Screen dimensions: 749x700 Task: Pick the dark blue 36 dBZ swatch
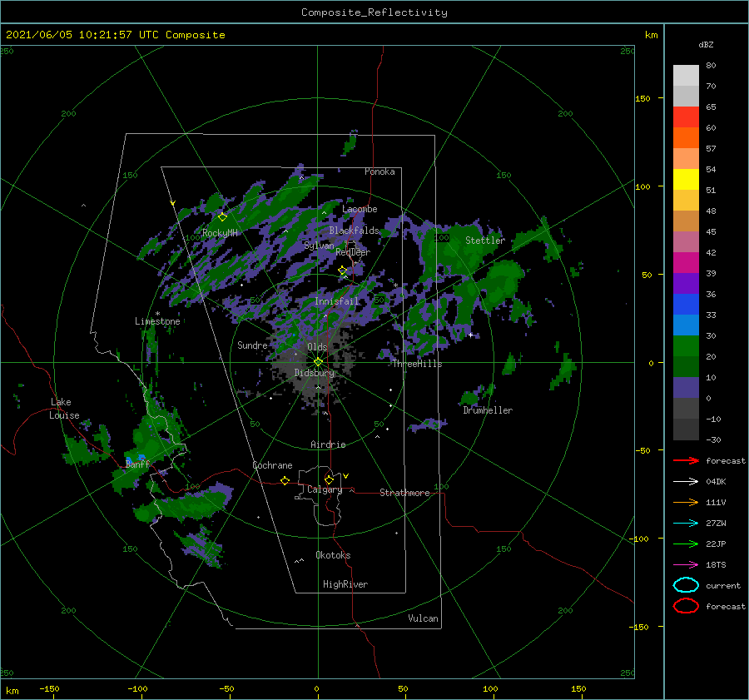[686, 304]
